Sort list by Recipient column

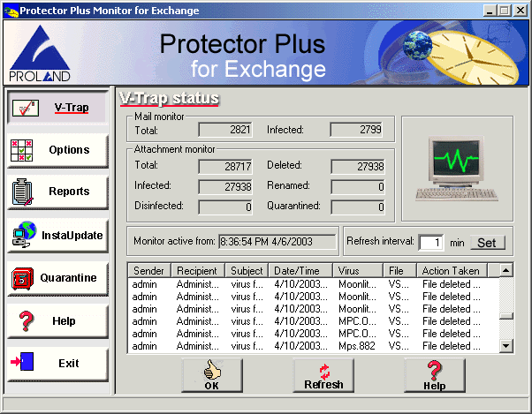(198, 271)
